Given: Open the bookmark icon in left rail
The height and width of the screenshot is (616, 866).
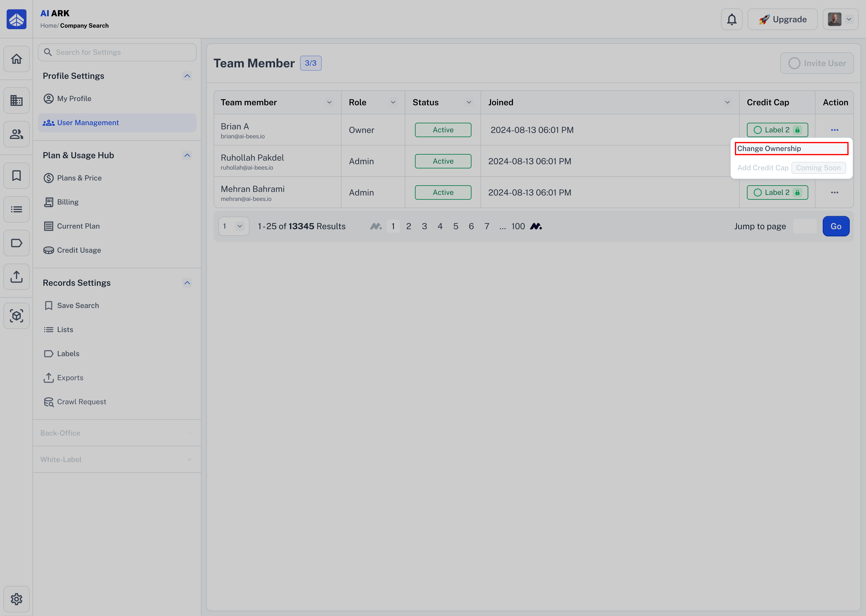Looking at the screenshot, I should click(16, 176).
